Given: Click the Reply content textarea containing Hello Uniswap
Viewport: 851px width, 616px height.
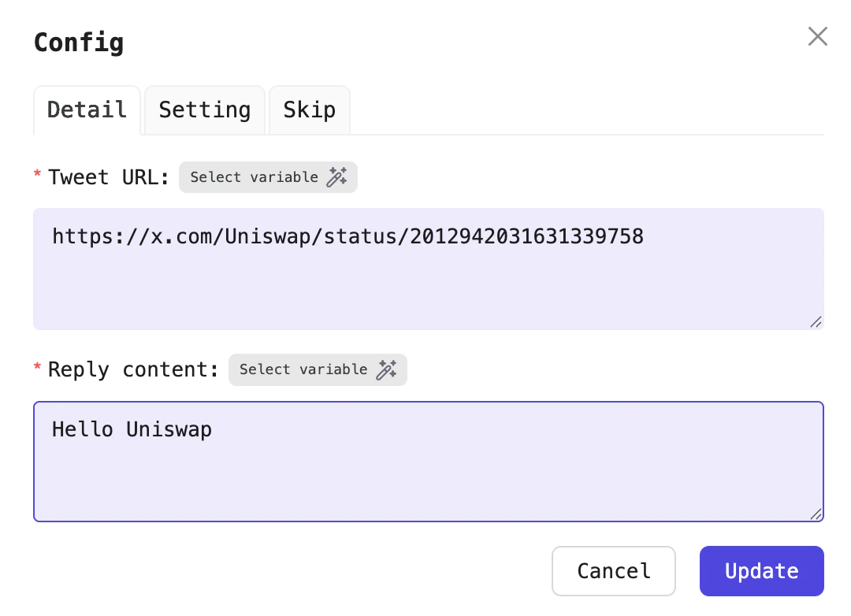Looking at the screenshot, I should 428,462.
